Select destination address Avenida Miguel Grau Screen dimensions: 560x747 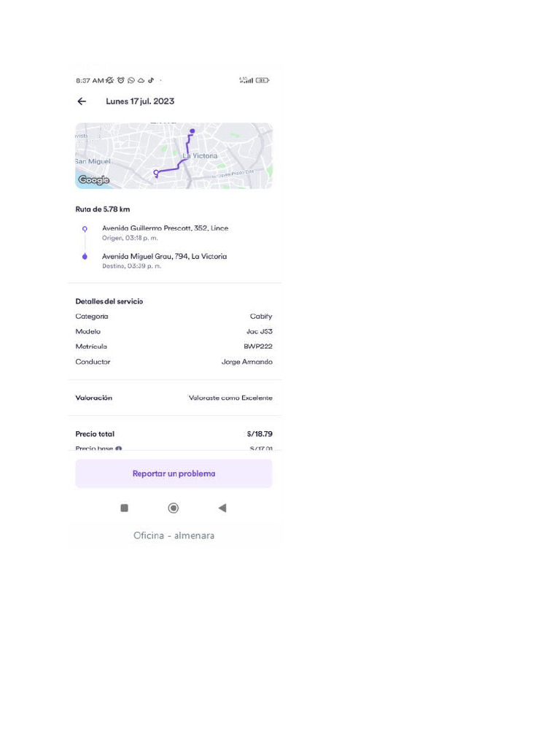164,256
